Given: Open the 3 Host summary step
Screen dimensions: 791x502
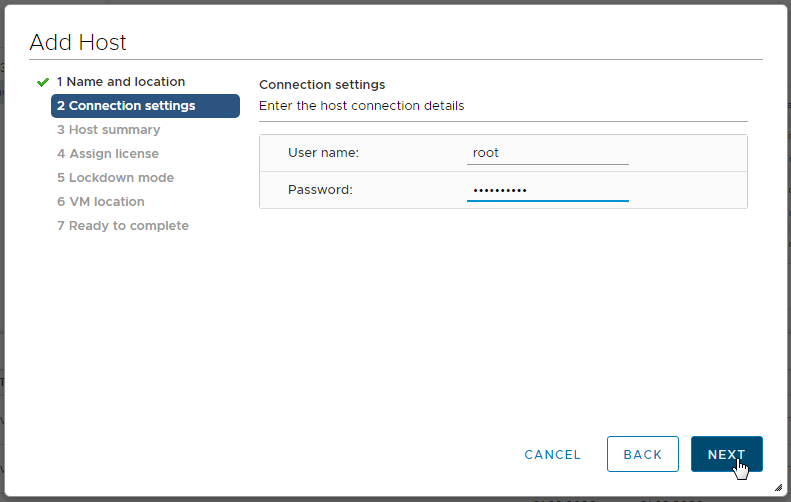Looking at the screenshot, I should [x=108, y=130].
